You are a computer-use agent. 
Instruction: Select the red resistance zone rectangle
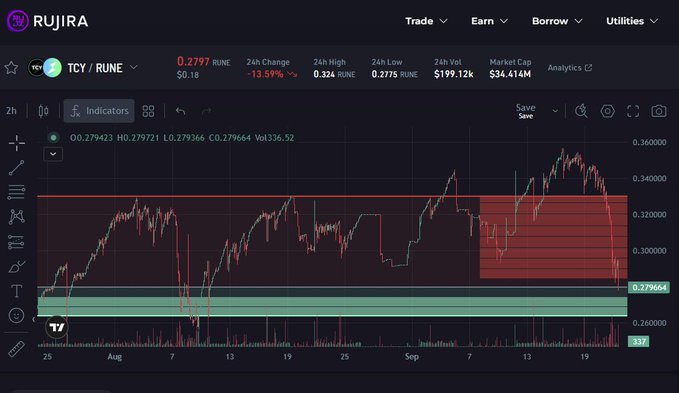(x=553, y=237)
